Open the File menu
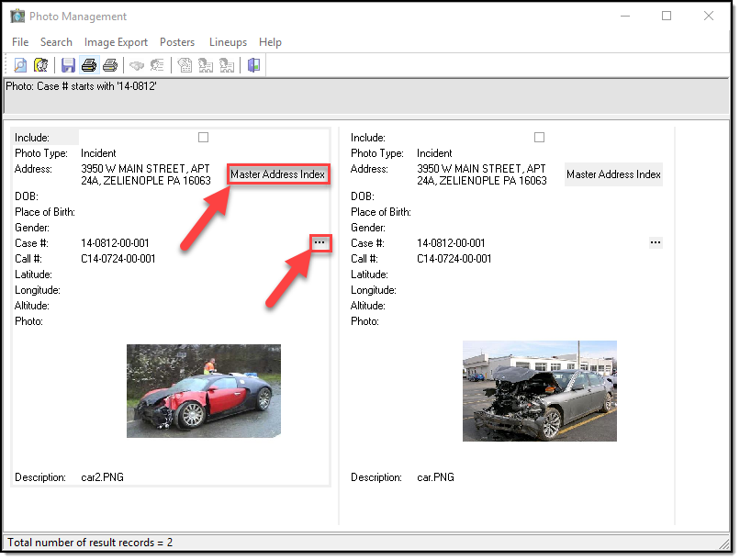This screenshot has width=740, height=560. [20, 42]
